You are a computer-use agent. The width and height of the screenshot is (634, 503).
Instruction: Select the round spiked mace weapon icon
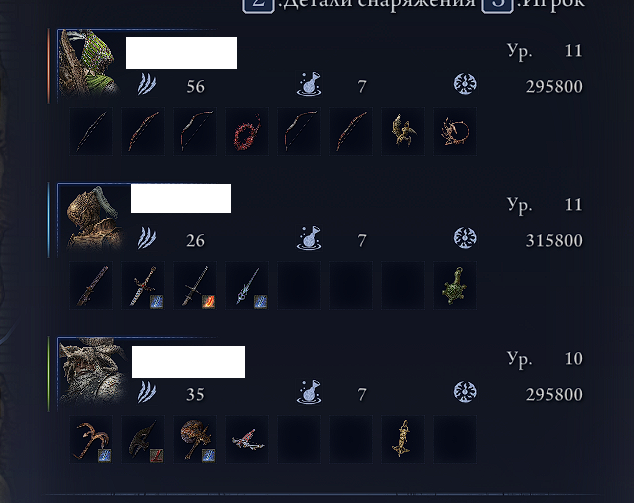[x=195, y=440]
